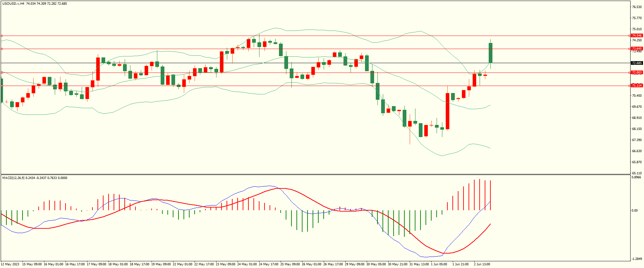Click the last red MACD histogram bar
644x268 pixels.
click(490, 195)
